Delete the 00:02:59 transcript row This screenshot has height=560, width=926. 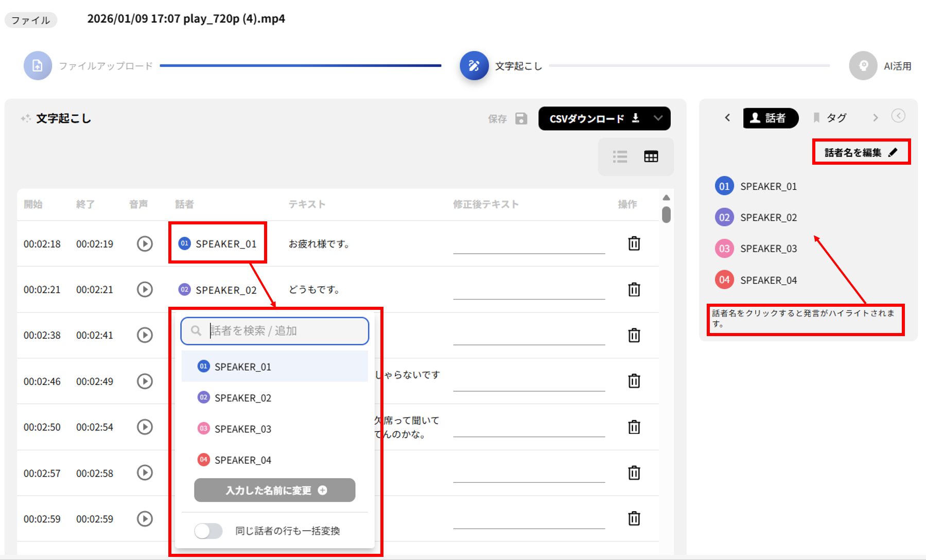634,518
